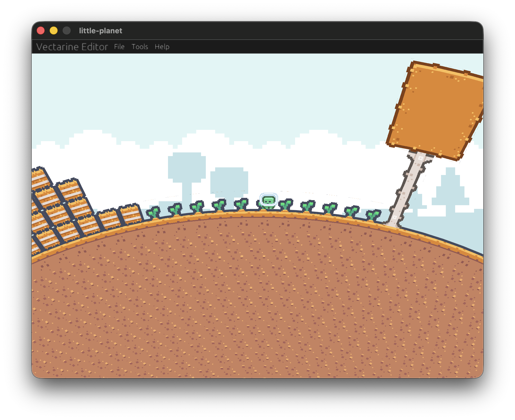Select the wooden crate nearest the sprouts
515x420 pixels.
(131, 214)
